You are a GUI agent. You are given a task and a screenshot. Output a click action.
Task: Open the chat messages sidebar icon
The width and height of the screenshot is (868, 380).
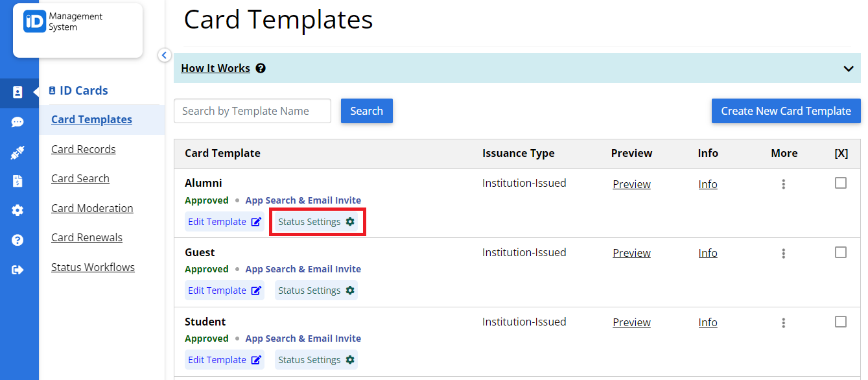pos(19,122)
